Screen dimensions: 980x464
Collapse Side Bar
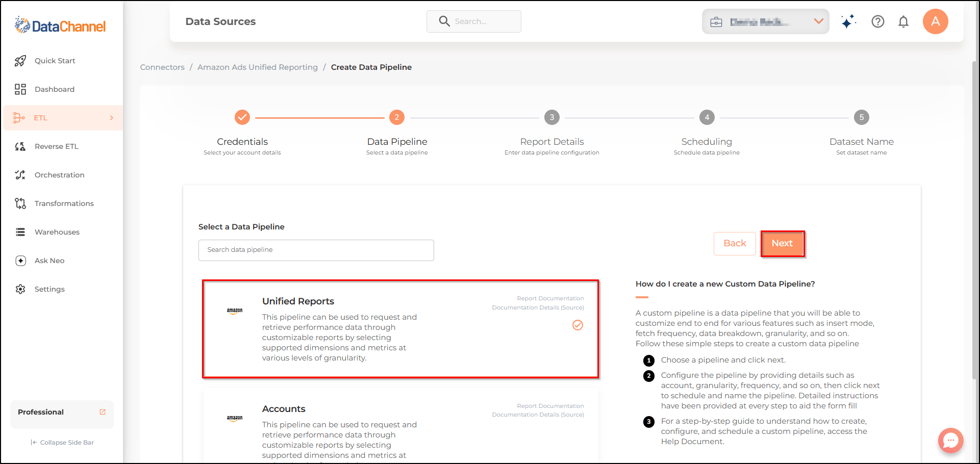[62, 443]
